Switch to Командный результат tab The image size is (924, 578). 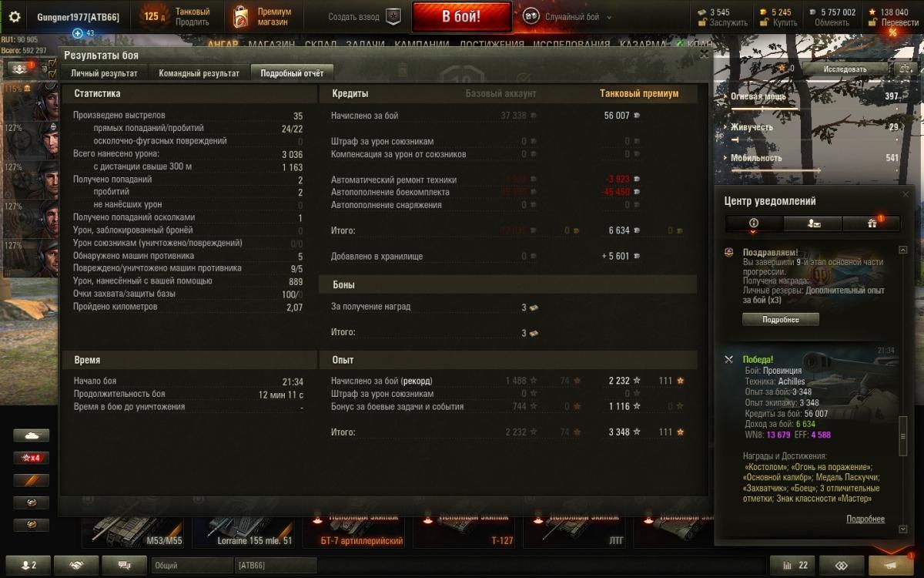pos(199,73)
